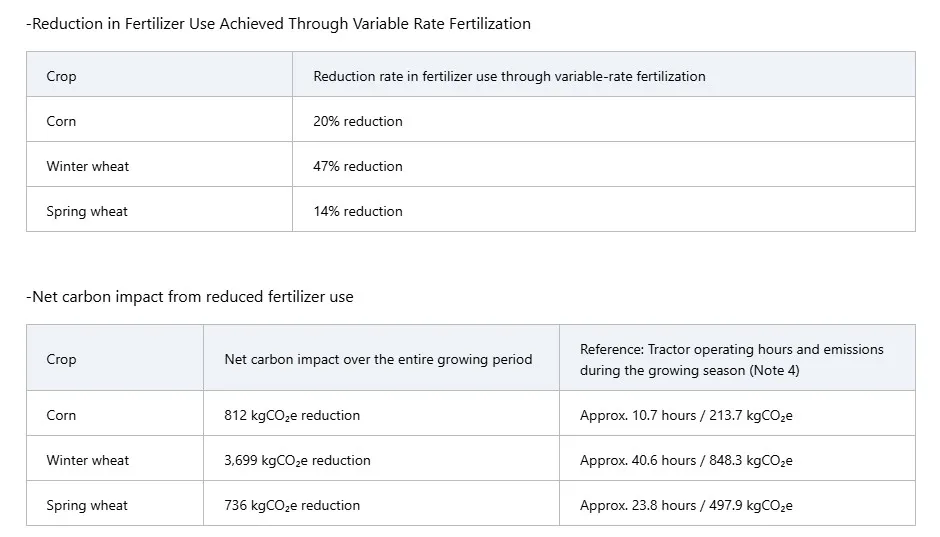Click the Net carbon impact section heading
This screenshot has width=940, height=537.
tap(190, 297)
